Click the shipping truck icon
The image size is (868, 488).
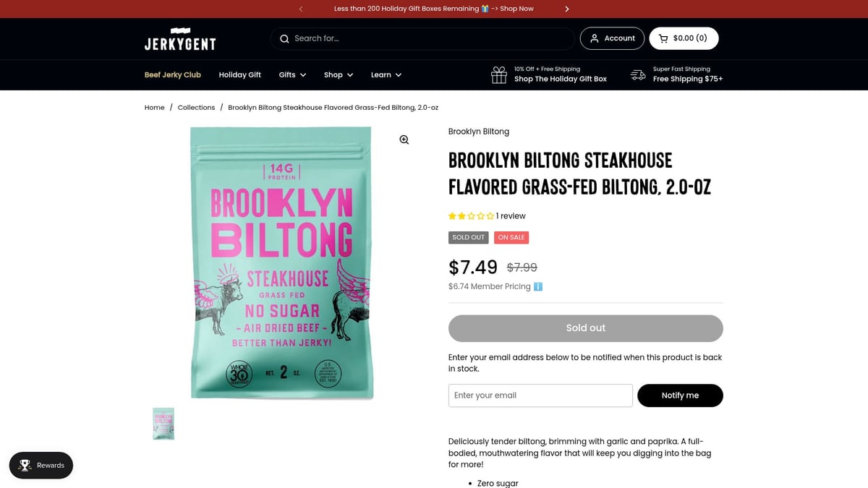pos(637,74)
